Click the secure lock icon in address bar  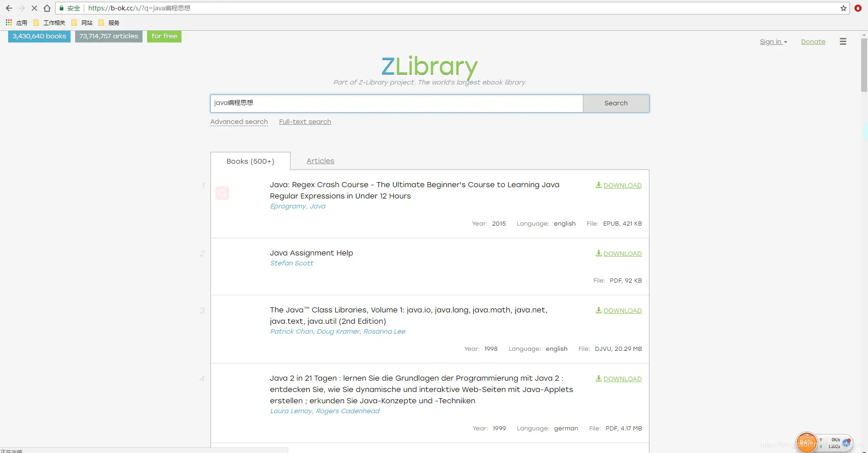(62, 8)
